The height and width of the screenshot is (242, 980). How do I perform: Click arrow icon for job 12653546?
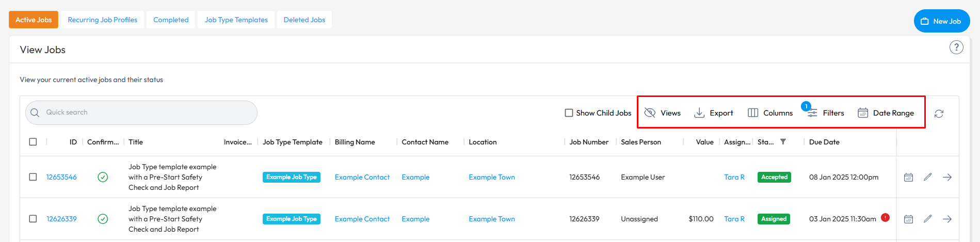[947, 177]
